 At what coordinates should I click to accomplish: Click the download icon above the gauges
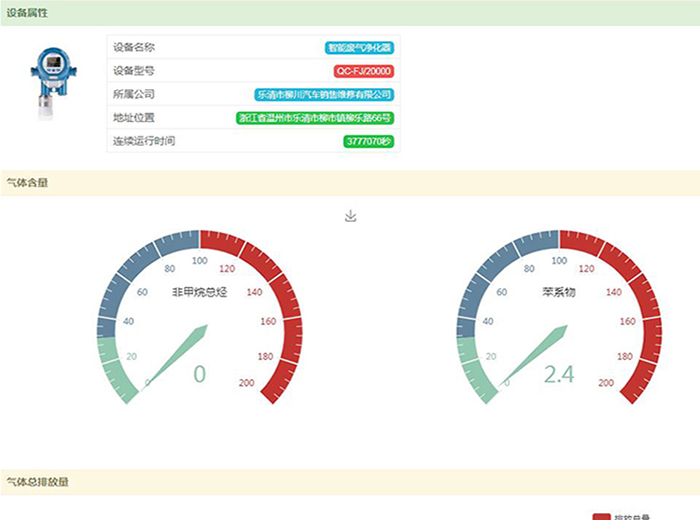point(350,216)
